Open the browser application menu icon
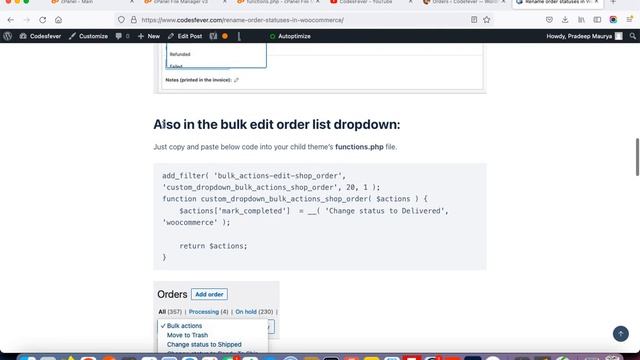 pos(630,20)
